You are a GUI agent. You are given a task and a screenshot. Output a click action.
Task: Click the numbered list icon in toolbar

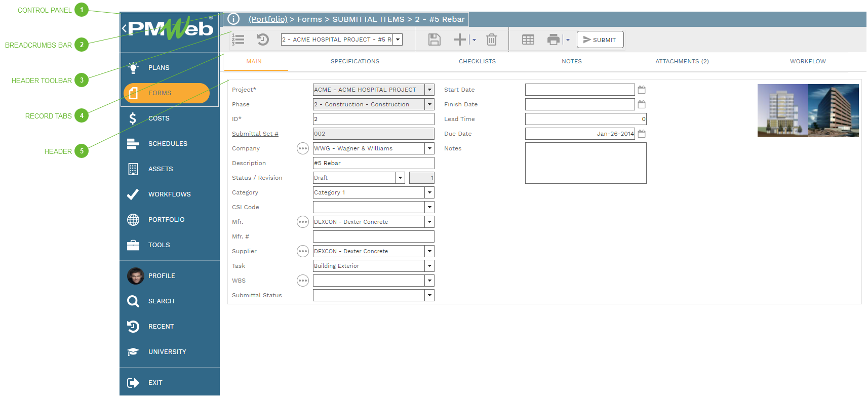point(238,39)
